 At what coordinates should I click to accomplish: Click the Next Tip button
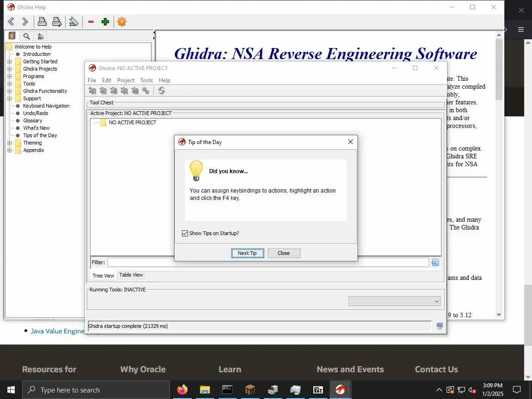click(248, 253)
